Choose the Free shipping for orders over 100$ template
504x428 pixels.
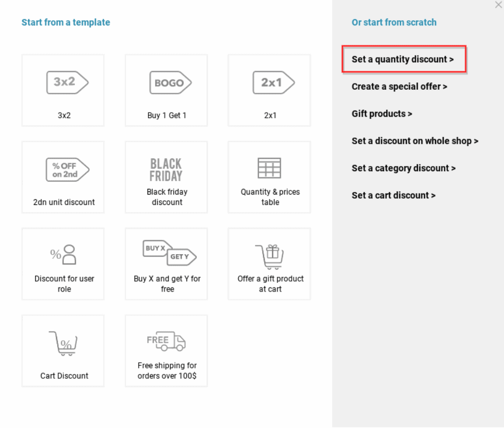(166, 350)
